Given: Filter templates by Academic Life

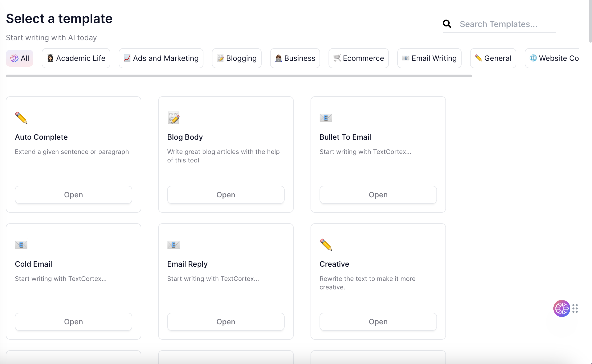Looking at the screenshot, I should (x=76, y=58).
